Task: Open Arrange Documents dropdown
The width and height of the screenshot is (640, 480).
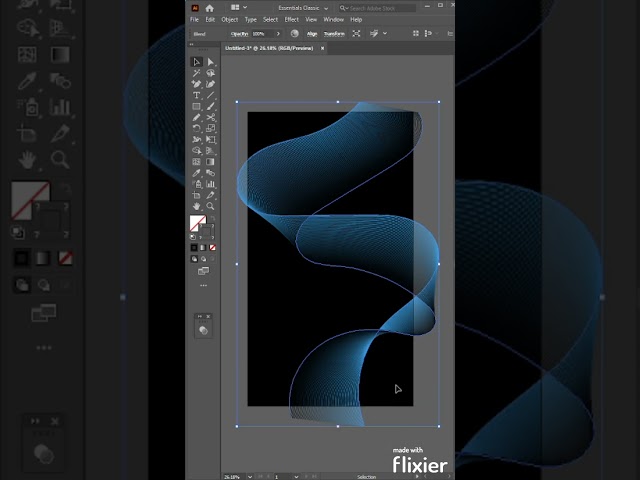Action: pyautogui.click(x=239, y=7)
